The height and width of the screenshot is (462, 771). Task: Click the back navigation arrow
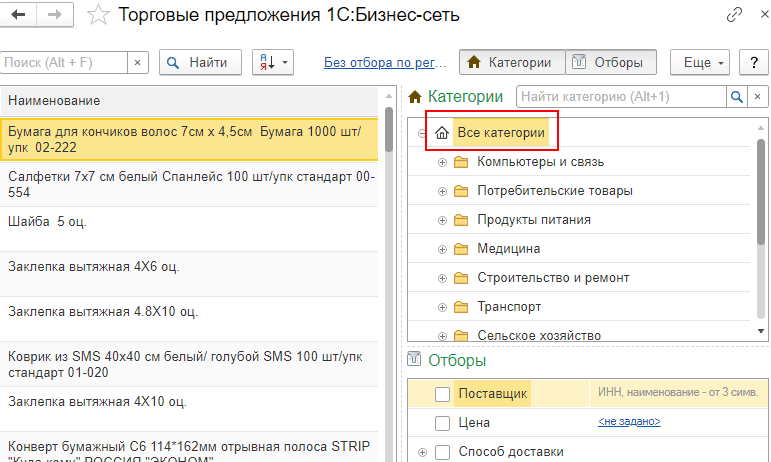20,15
